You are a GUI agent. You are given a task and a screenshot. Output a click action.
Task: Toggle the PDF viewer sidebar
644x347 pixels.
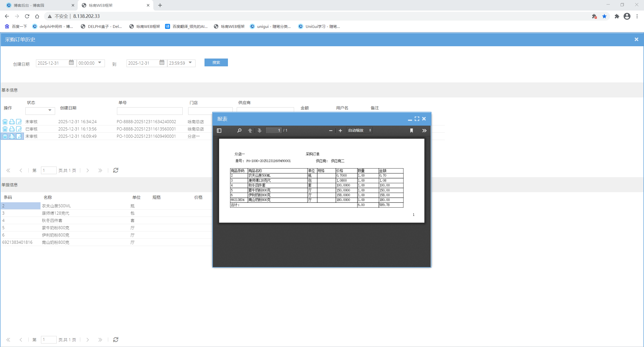[219, 130]
